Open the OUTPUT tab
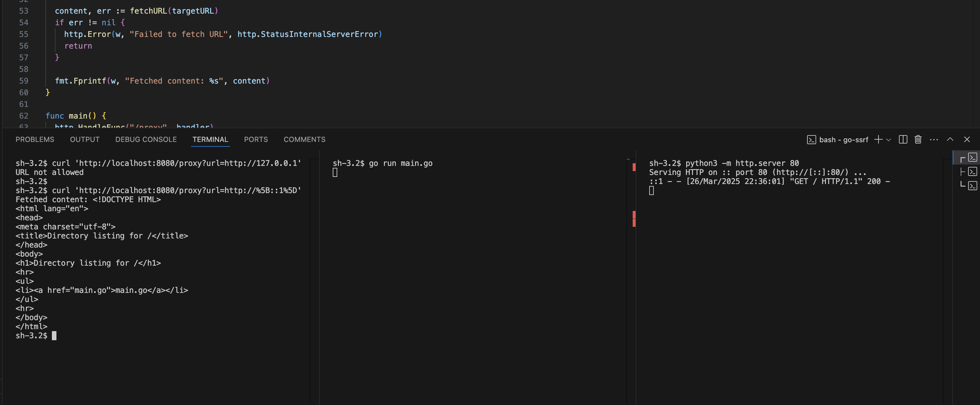The height and width of the screenshot is (405, 980). point(84,139)
